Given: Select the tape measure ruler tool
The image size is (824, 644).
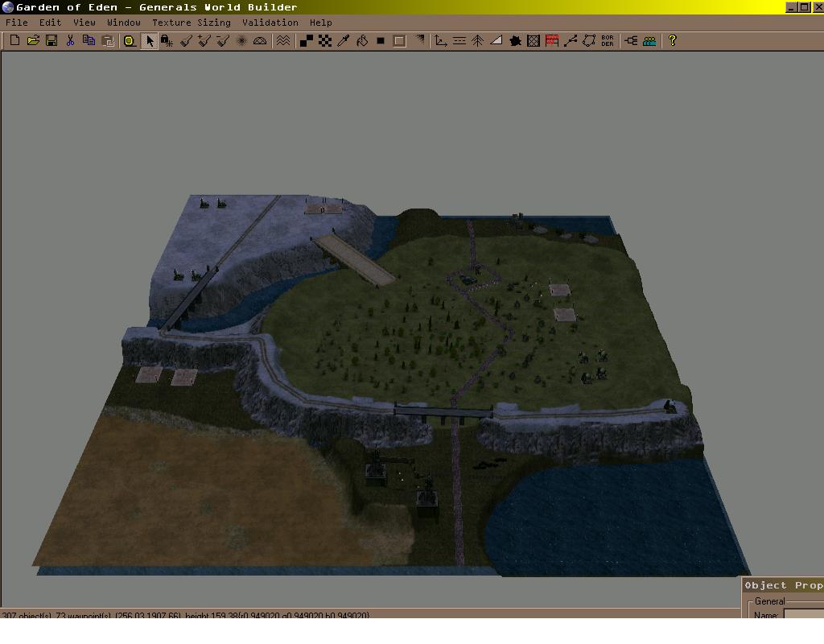Looking at the screenshot, I should (x=130, y=40).
